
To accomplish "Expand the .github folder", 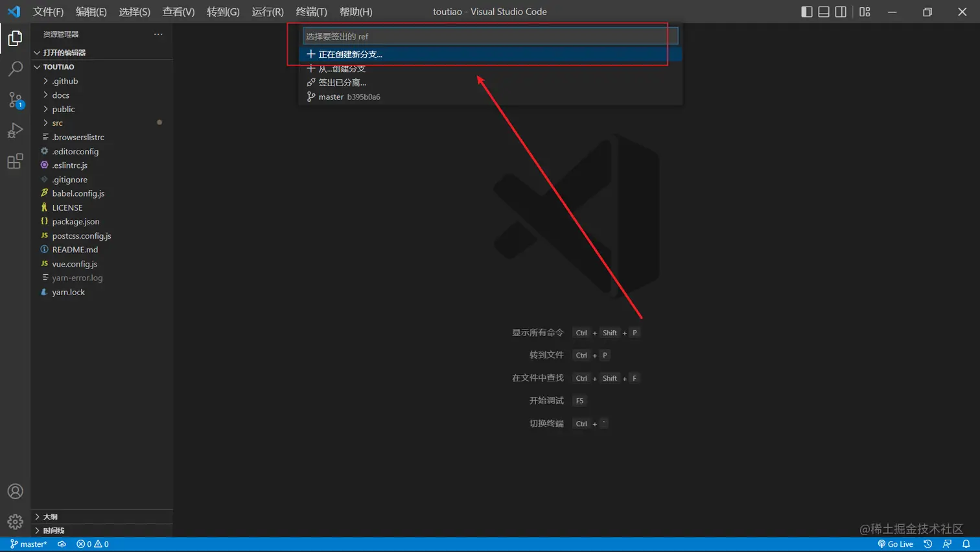I will click(x=102, y=81).
